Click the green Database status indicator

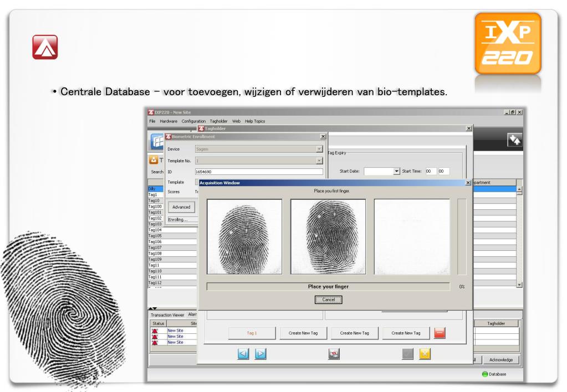point(485,374)
